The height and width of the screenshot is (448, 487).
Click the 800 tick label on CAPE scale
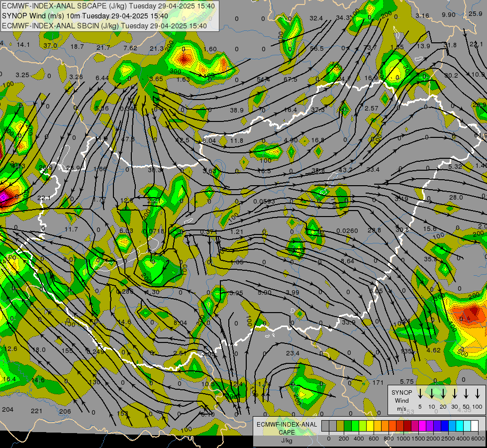pyautogui.click(x=389, y=439)
